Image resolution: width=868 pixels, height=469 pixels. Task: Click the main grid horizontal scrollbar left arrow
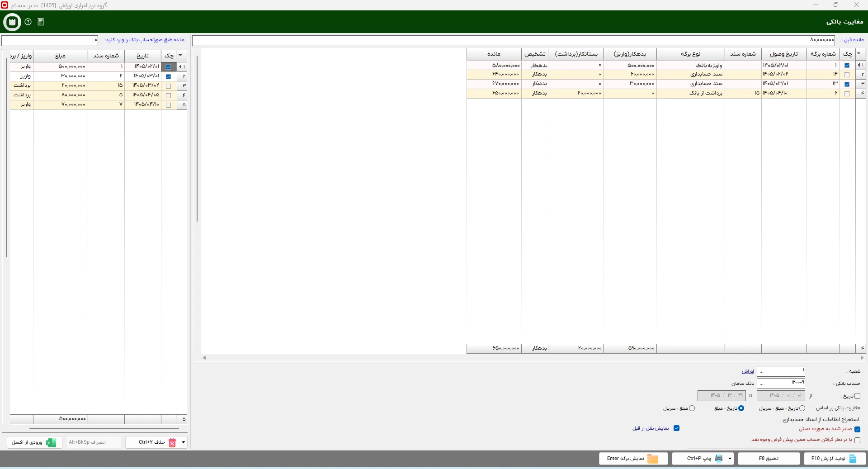coord(204,358)
